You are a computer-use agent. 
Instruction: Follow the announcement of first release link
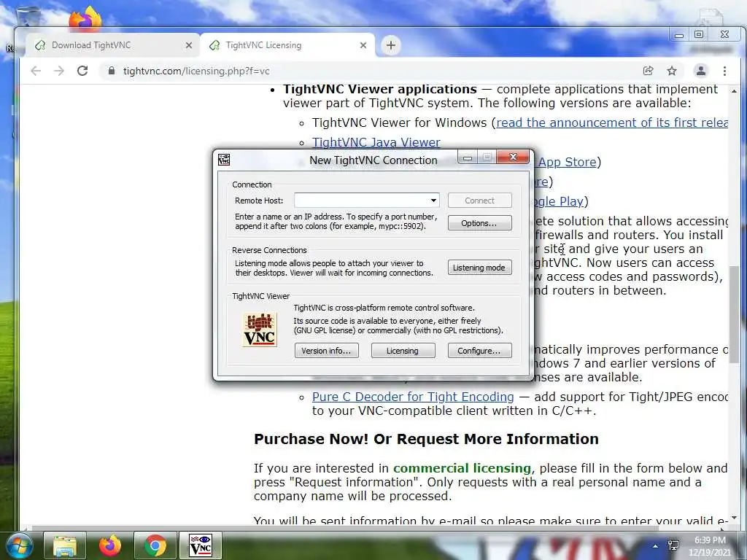click(612, 122)
